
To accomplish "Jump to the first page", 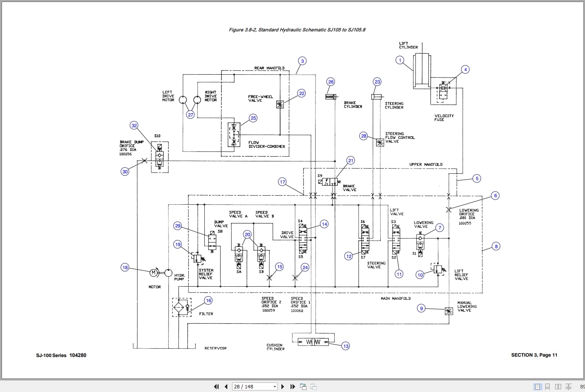I will point(216,386).
